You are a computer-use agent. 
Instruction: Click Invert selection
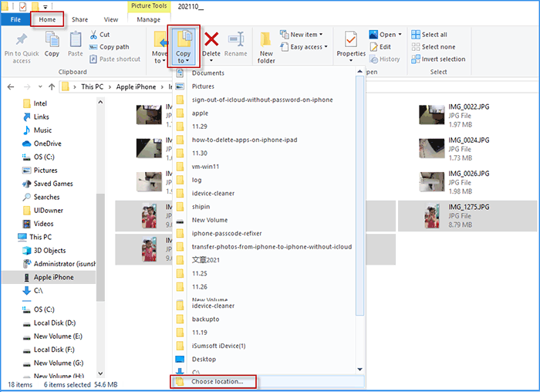(438, 59)
